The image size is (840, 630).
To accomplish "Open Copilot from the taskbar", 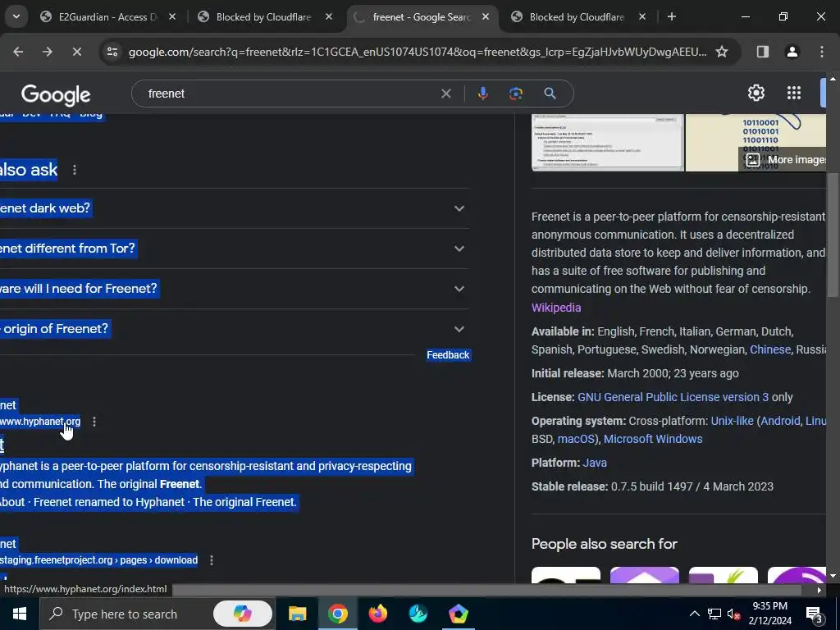I will tap(243, 614).
